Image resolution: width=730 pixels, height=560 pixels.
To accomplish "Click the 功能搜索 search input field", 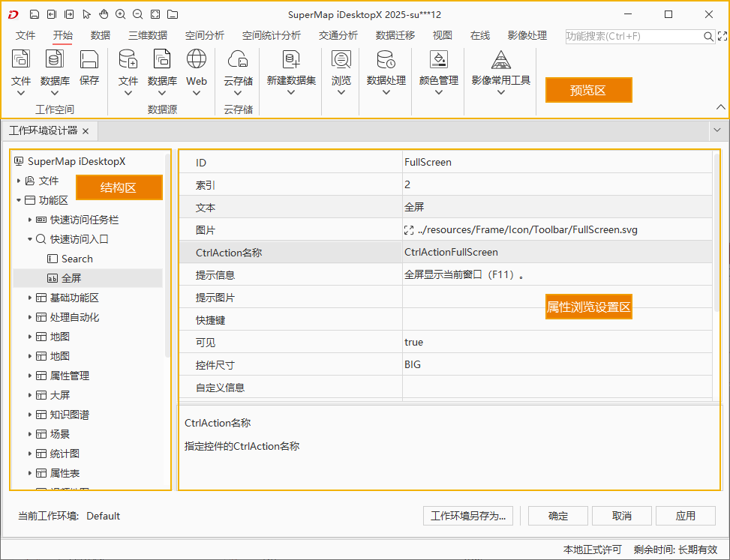I will point(632,36).
